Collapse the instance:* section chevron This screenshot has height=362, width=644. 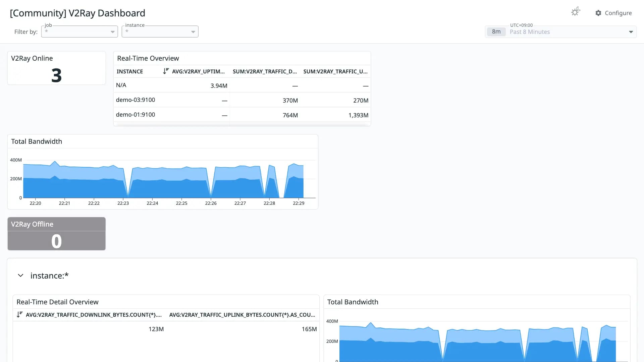coord(20,276)
